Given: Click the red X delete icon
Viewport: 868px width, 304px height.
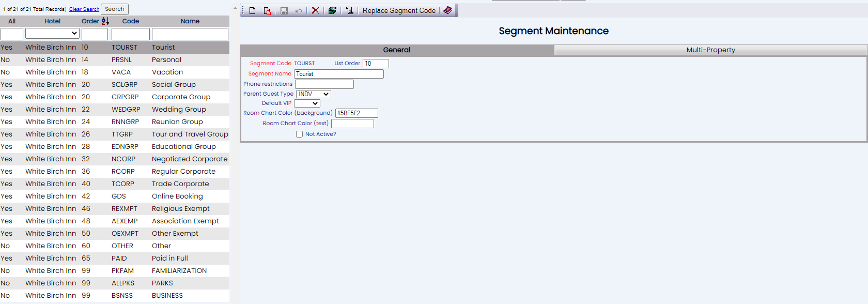Looking at the screenshot, I should point(315,10).
